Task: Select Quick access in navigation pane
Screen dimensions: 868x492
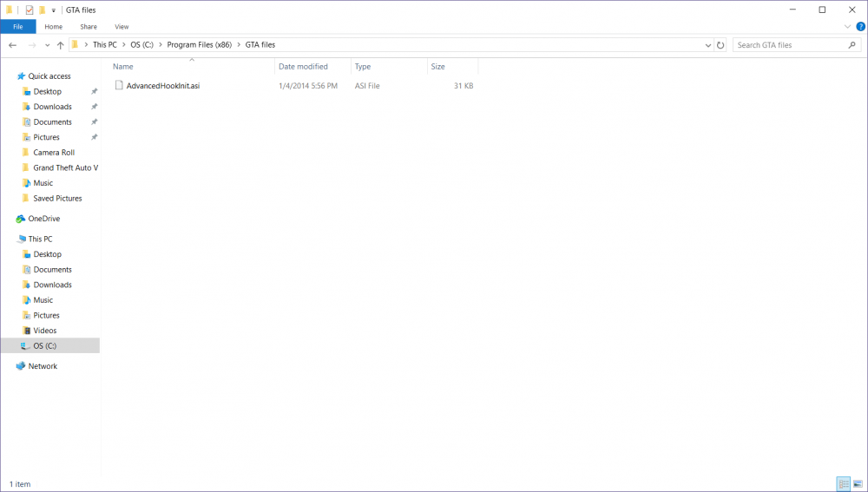Action: (x=49, y=75)
